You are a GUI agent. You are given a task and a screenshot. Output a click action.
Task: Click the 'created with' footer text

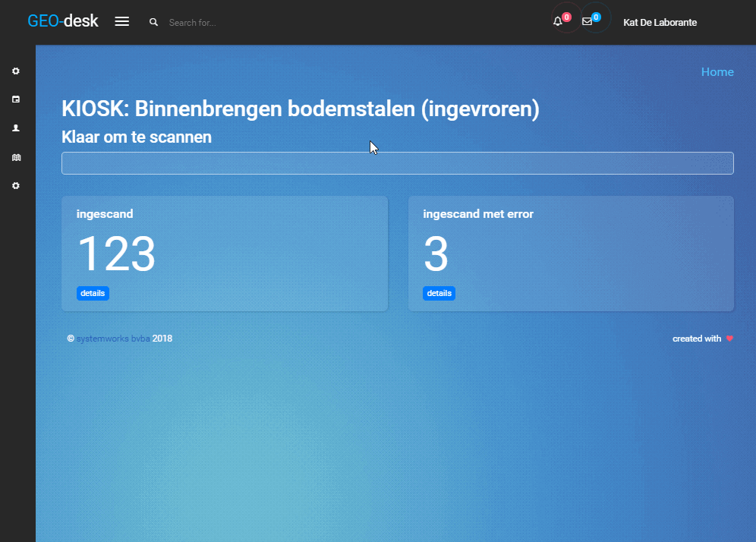tap(697, 339)
